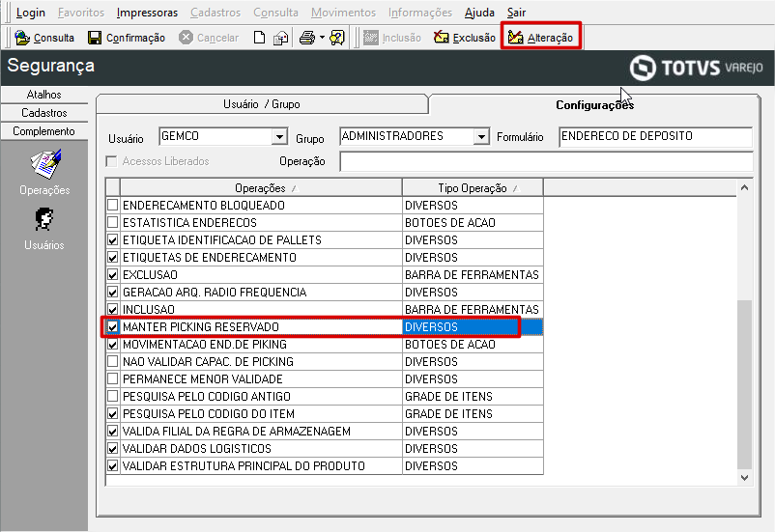
Task: Click scrollbar up arrow in operations list
Action: pyautogui.click(x=744, y=187)
